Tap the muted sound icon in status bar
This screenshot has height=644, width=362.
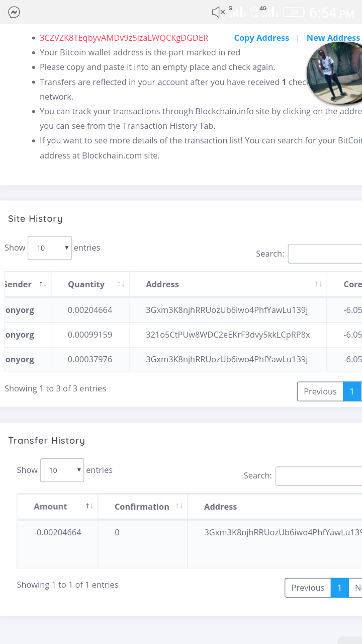pos(218,12)
